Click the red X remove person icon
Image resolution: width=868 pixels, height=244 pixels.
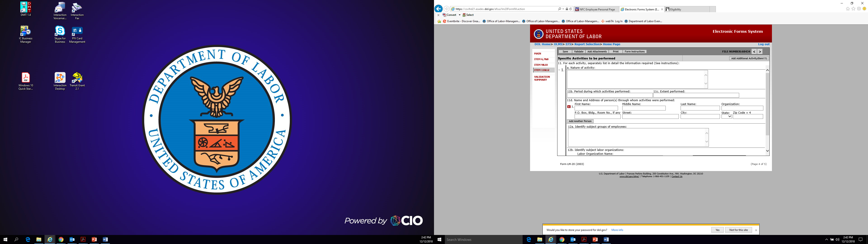[x=569, y=107]
